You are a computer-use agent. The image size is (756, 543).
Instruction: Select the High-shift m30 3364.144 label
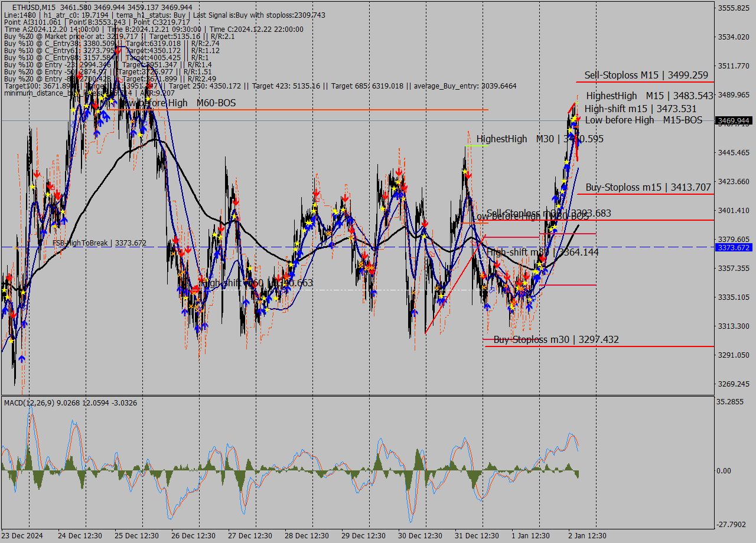(542, 252)
